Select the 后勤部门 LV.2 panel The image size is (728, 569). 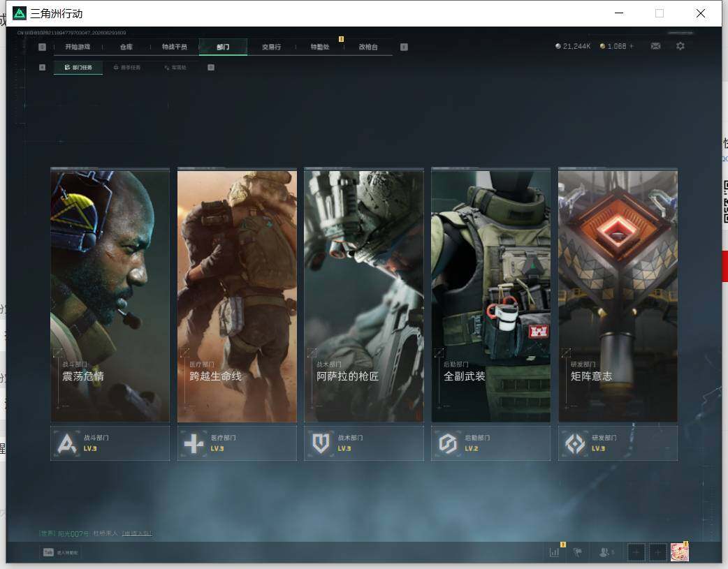490,443
